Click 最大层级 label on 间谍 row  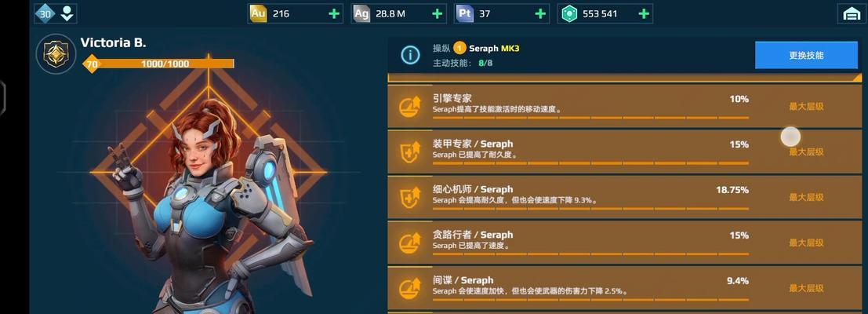pyautogui.click(x=806, y=288)
